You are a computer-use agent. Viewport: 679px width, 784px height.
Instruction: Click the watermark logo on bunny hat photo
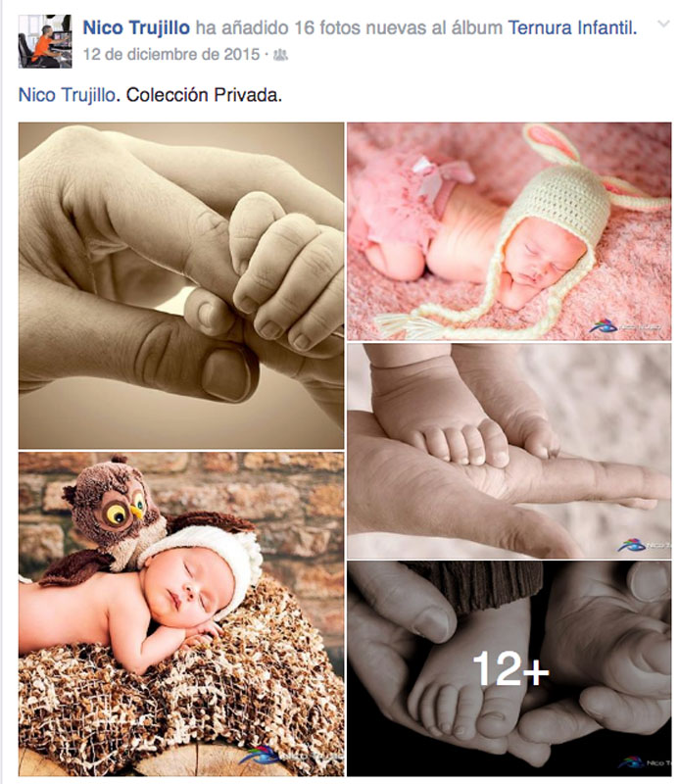pyautogui.click(x=626, y=326)
